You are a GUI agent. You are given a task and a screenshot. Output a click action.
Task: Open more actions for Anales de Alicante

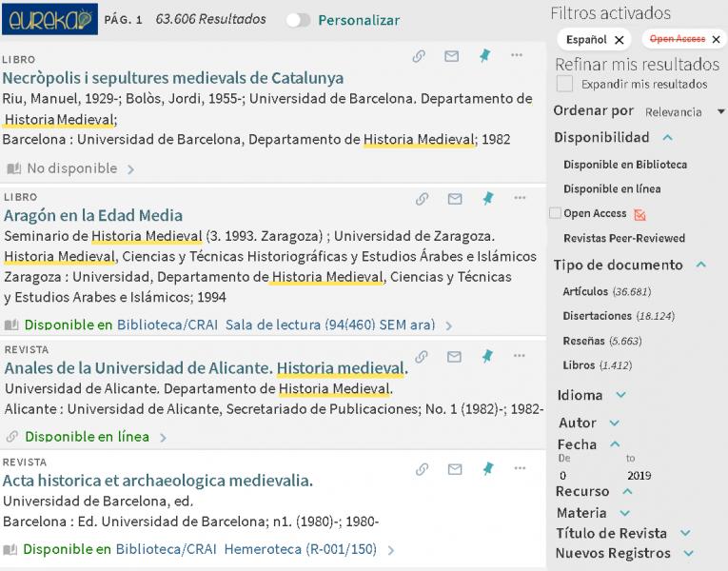[x=520, y=356]
